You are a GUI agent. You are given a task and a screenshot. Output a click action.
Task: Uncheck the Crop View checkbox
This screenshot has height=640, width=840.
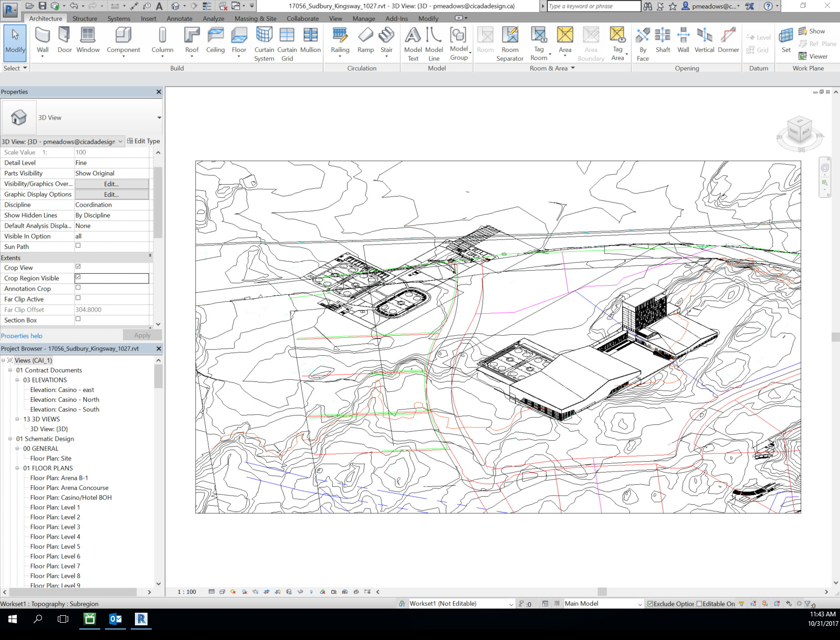[x=78, y=266]
